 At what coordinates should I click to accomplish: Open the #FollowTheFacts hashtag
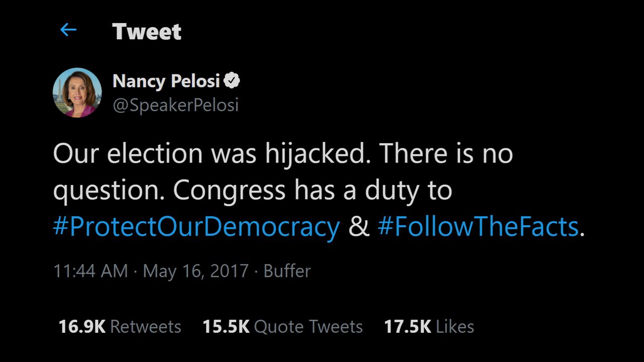(x=478, y=227)
